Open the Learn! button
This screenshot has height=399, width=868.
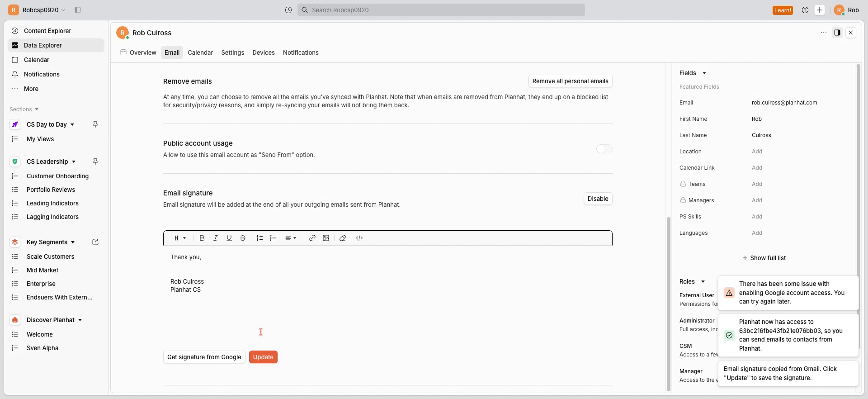[x=783, y=10]
